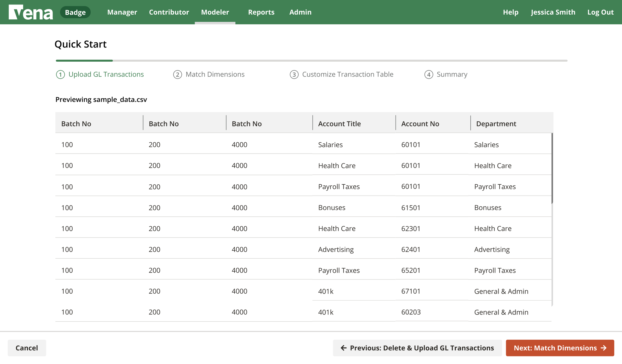Click the Vena logo
The image size is (622, 364).
[x=31, y=12]
